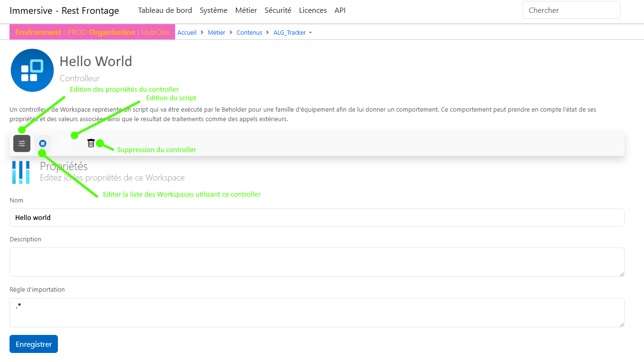Navigate to Metier via breadcrumb
The width and height of the screenshot is (644, 362).
coord(216,32)
